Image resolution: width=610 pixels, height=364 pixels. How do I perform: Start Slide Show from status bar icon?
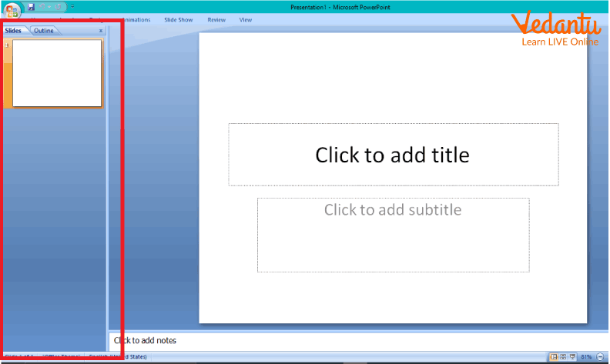(574, 357)
